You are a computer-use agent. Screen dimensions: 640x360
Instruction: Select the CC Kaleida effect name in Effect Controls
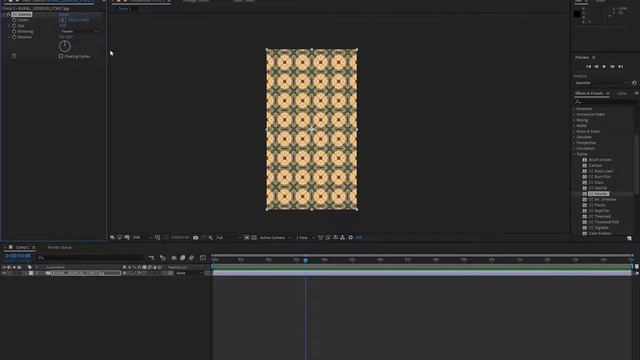tap(22, 14)
